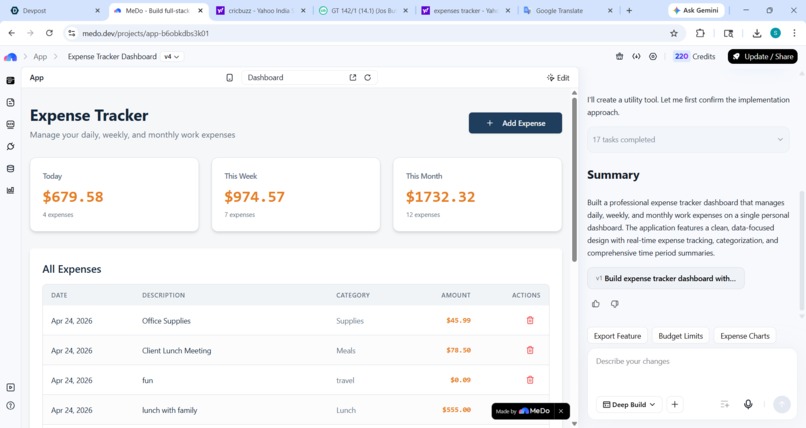Viewport: 806px width, 428px height.
Task: Switch to the Google Translate tab
Action: pos(568,10)
